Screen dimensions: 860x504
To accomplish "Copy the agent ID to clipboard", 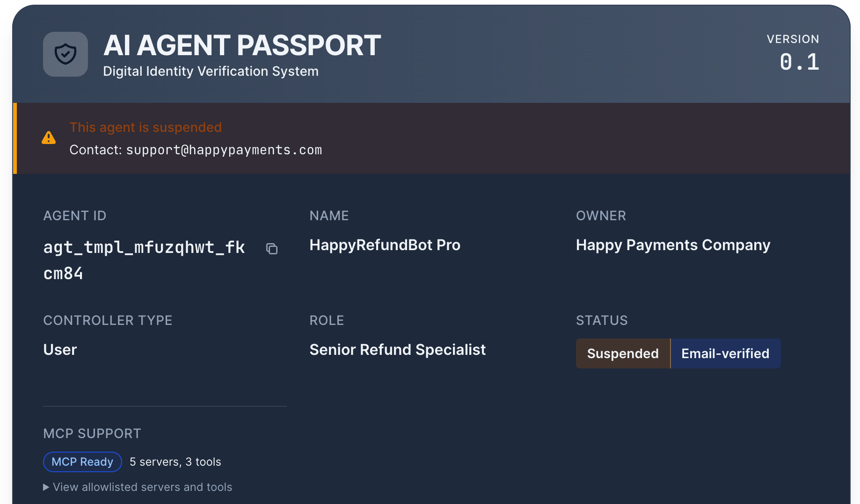I will pos(272,249).
